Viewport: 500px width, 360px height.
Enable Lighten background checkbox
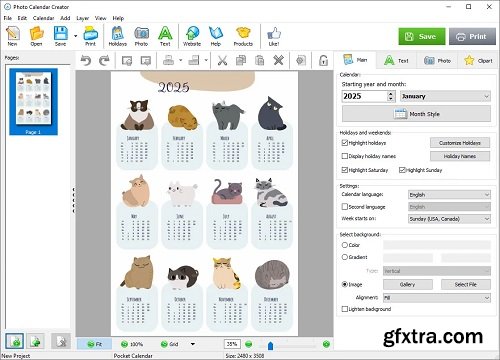coord(345,309)
